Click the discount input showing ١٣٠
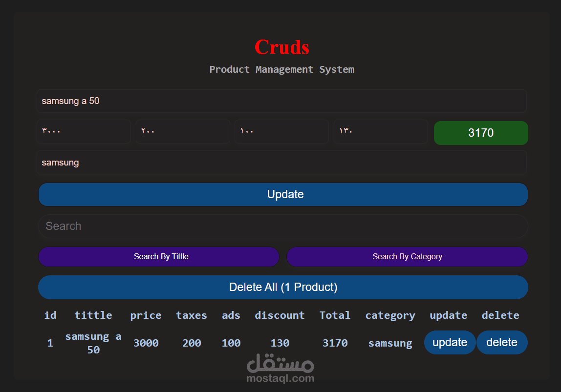The width and height of the screenshot is (561, 392). pyautogui.click(x=381, y=131)
